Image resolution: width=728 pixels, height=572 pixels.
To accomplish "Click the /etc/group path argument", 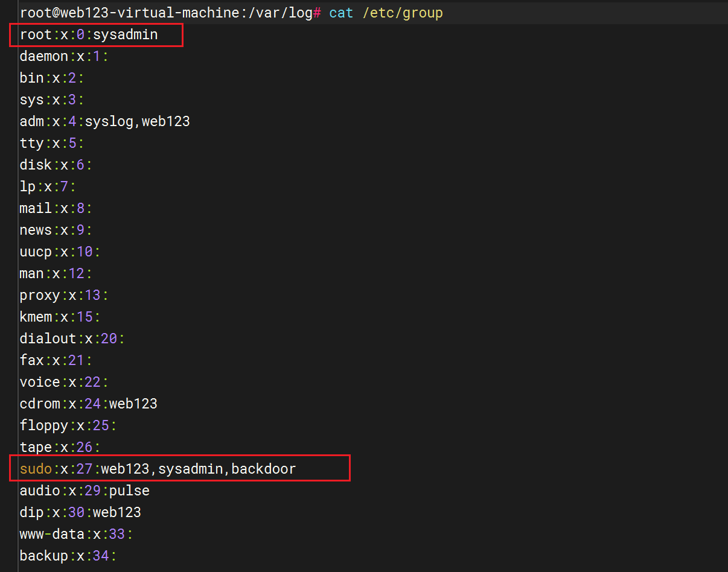I will (x=403, y=13).
